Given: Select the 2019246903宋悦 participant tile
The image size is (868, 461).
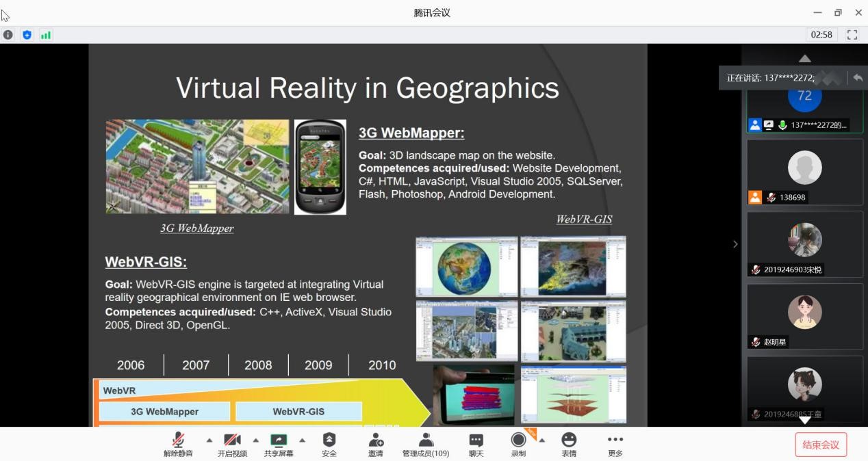Looking at the screenshot, I should click(805, 244).
